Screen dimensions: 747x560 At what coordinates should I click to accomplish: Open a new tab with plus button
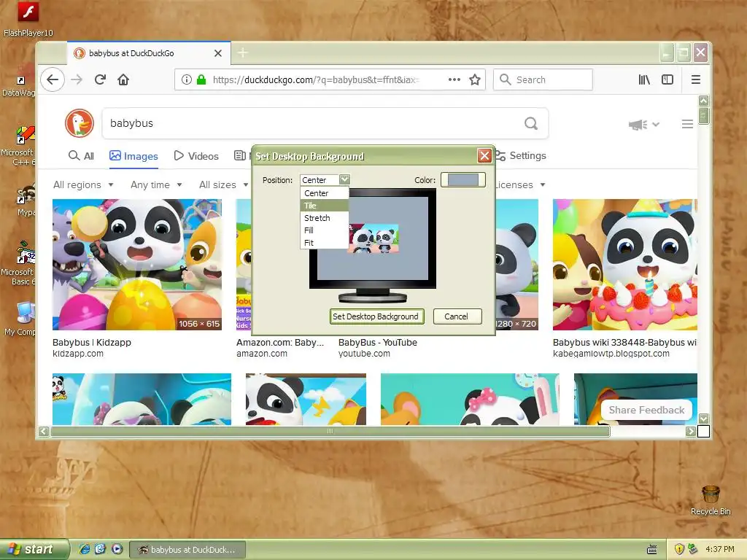(242, 52)
